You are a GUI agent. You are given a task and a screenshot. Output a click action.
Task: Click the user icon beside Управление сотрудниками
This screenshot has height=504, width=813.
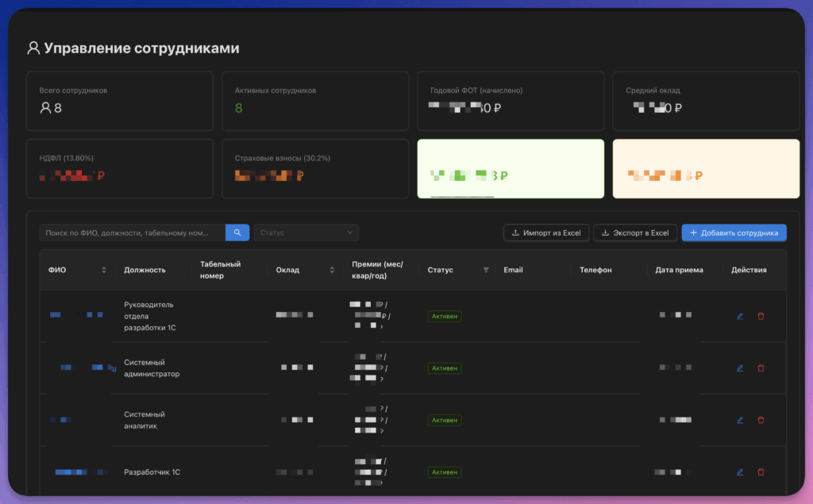33,48
